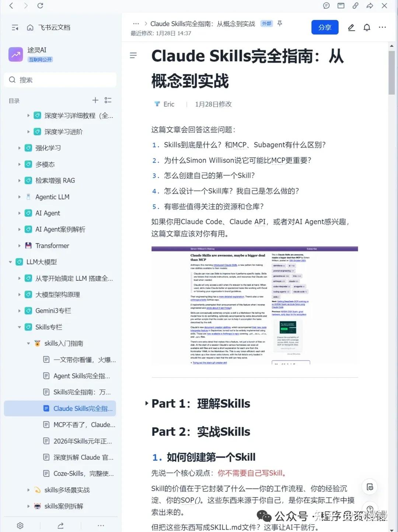Click heading Part 2: 实战Skills
Screen dimensions: 398x532
click(x=201, y=431)
